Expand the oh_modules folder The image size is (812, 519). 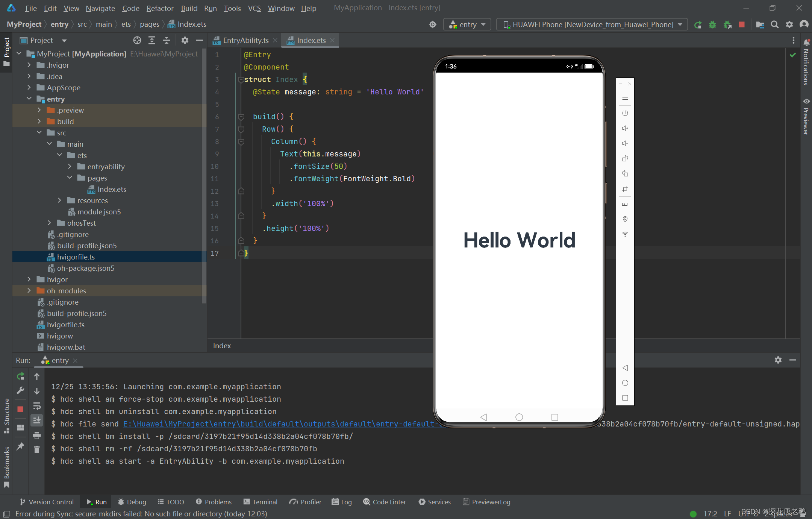pyautogui.click(x=29, y=291)
